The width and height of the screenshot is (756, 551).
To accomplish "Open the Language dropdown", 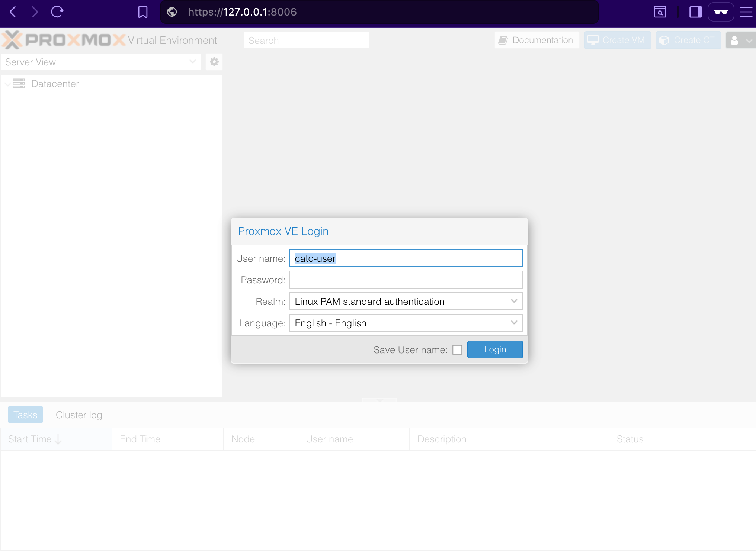I will pyautogui.click(x=514, y=323).
